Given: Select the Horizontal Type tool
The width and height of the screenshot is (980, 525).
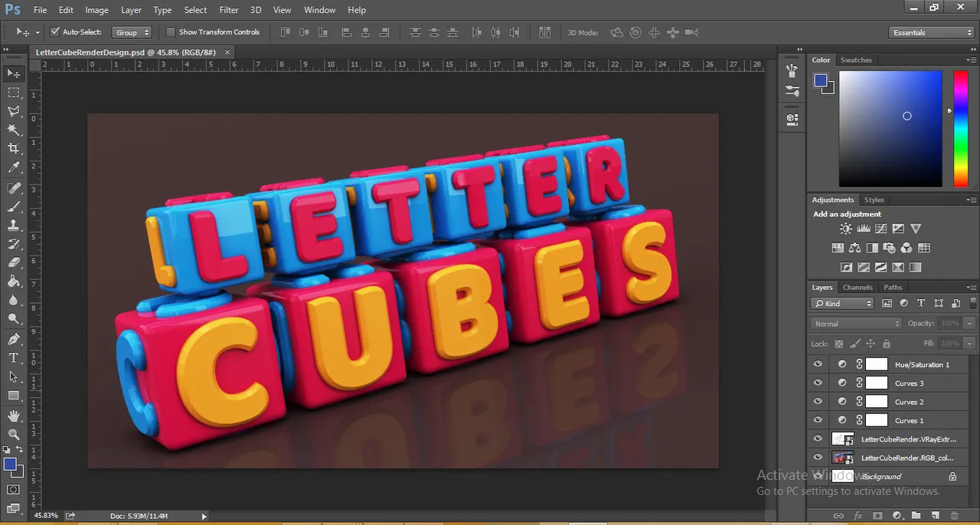Looking at the screenshot, I should pyautogui.click(x=14, y=357).
